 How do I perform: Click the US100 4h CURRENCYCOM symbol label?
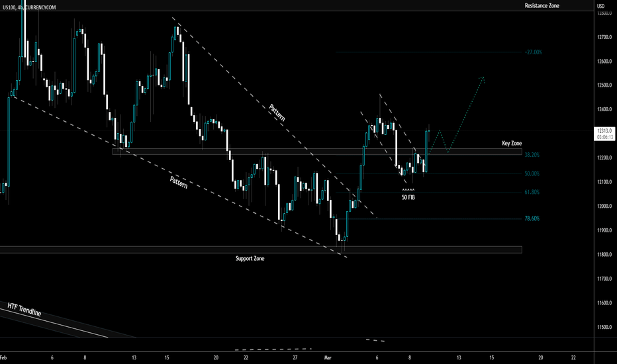tap(29, 7)
